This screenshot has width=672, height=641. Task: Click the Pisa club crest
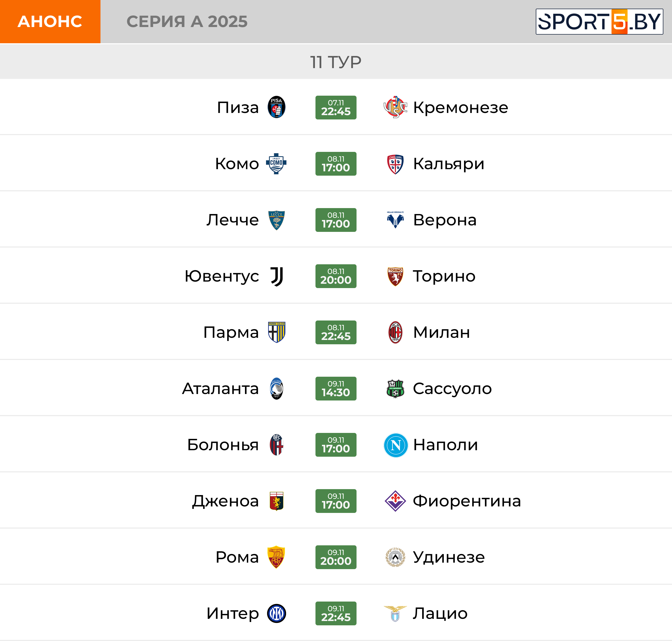276,107
